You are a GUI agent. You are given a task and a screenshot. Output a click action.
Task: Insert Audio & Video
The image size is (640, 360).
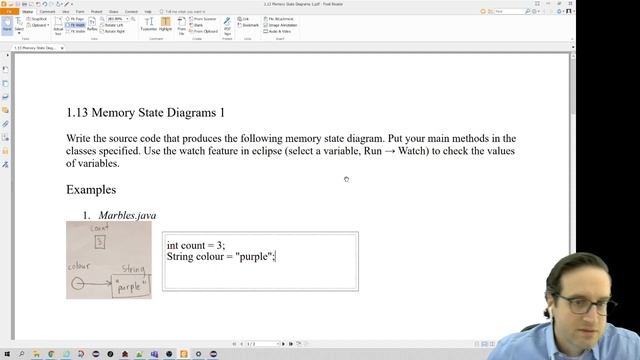click(277, 31)
